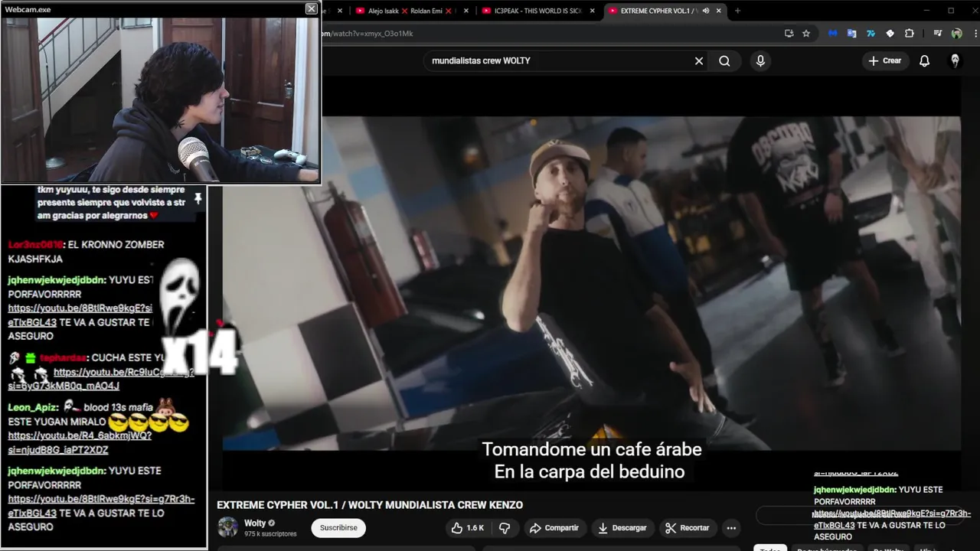Open YouTube notifications bell

[924, 60]
